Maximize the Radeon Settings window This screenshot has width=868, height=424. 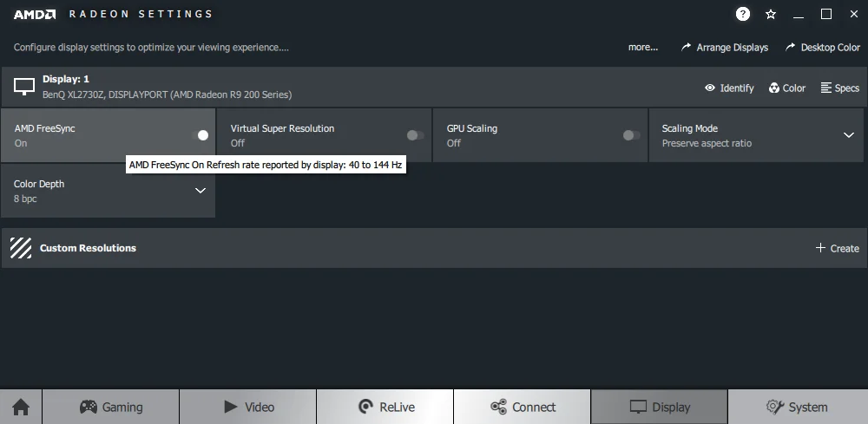pos(826,15)
